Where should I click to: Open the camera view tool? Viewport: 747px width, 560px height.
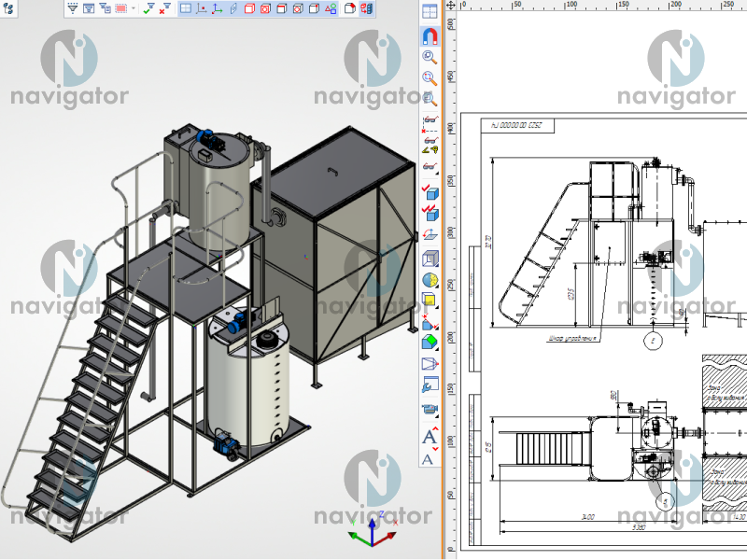[x=430, y=410]
